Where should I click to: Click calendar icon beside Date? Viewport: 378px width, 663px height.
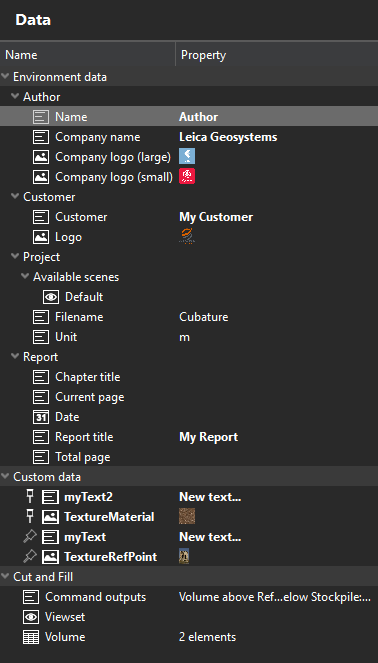click(41, 417)
